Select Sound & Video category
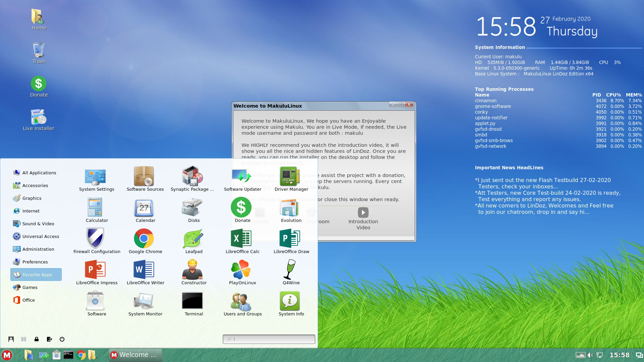 click(36, 224)
